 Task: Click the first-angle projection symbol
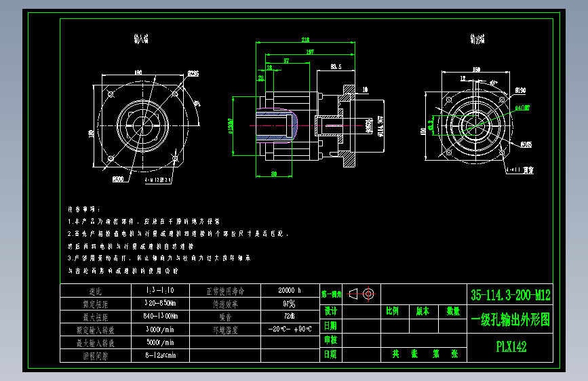point(361,294)
